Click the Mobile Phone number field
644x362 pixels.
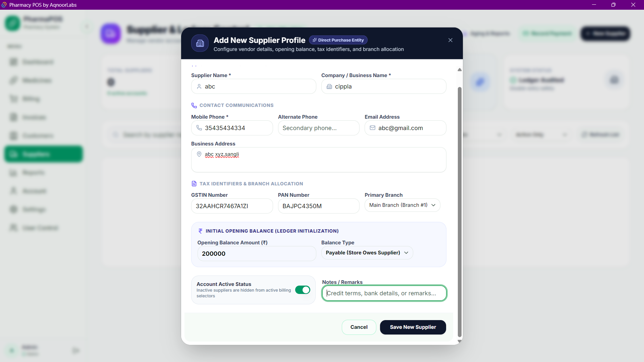tap(232, 128)
